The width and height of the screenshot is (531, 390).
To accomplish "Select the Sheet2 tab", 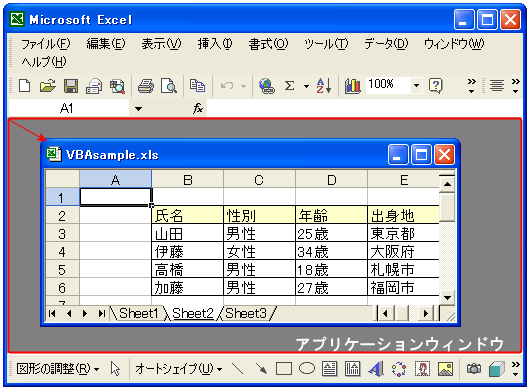I will click(x=193, y=313).
